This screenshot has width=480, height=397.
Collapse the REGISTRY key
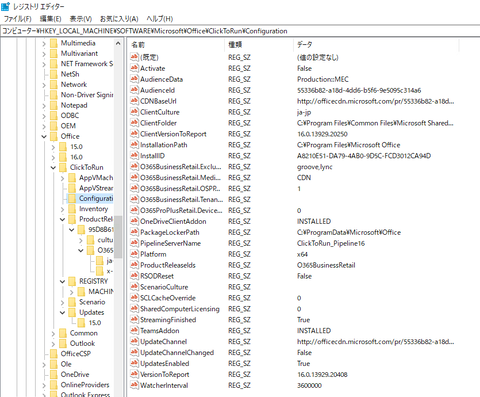62,281
